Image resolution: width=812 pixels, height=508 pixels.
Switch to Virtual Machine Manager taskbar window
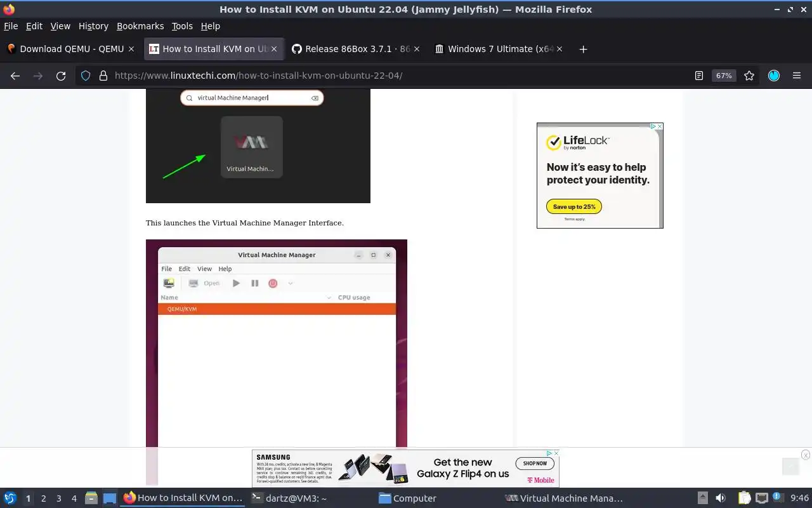[x=564, y=498]
